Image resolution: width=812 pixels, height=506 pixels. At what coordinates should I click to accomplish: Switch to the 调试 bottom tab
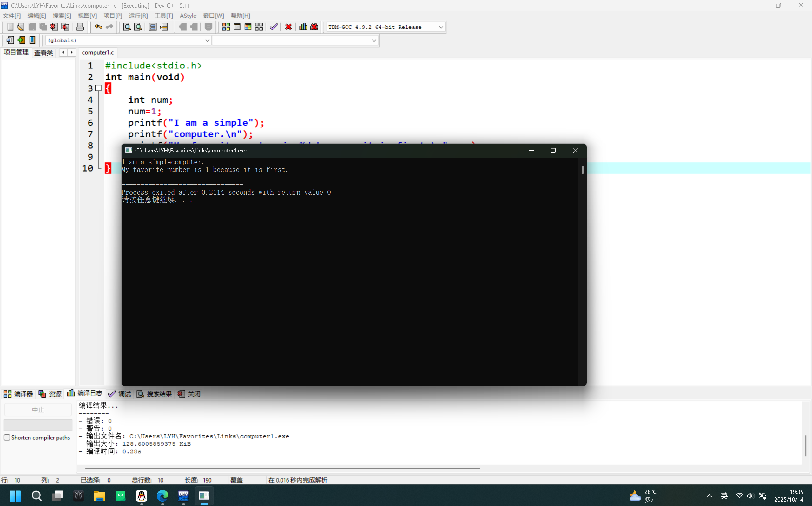coord(120,394)
